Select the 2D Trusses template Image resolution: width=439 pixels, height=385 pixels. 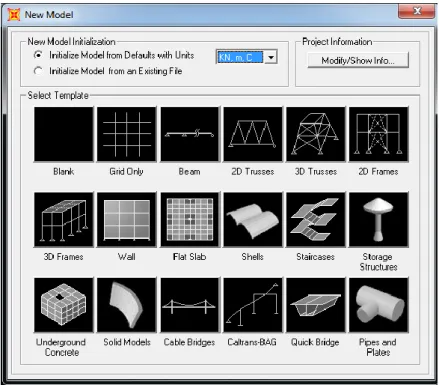pyautogui.click(x=253, y=134)
